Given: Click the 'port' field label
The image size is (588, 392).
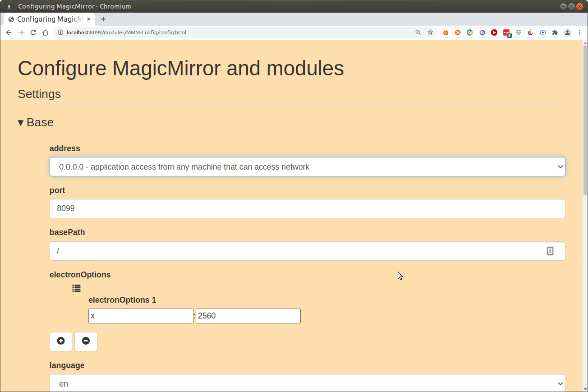Looking at the screenshot, I should (x=57, y=190).
